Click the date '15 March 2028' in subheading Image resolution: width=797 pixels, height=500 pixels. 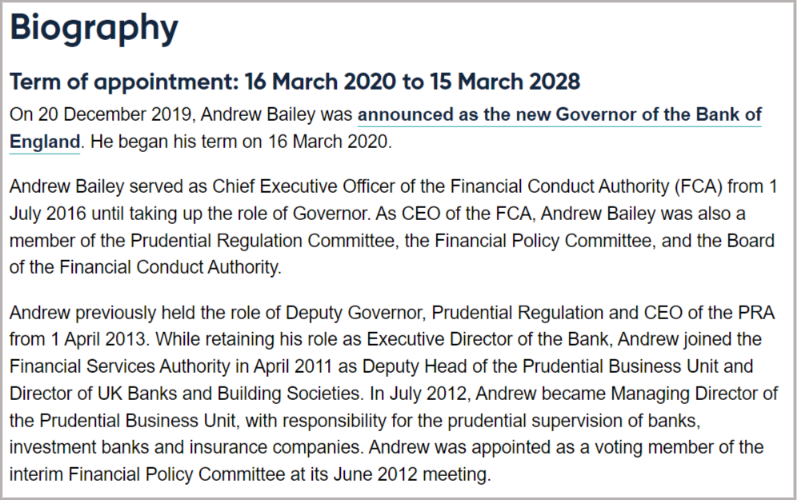click(x=505, y=81)
